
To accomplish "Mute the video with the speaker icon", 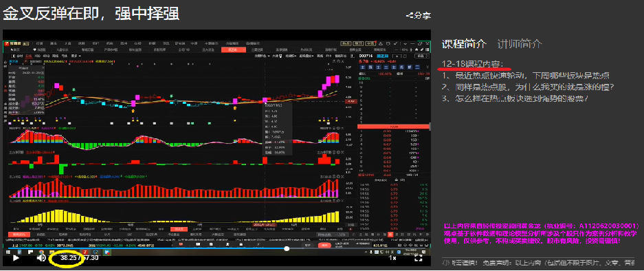I will point(41,258).
